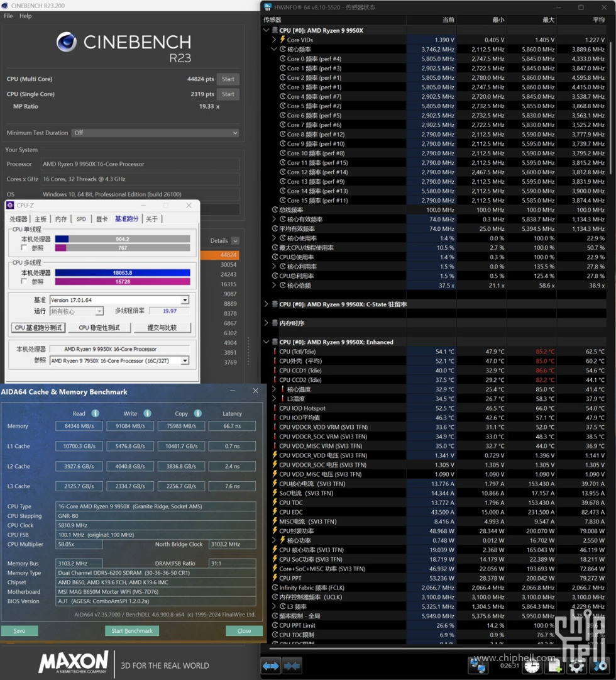Click the lightning bolt icon beside Core VIDs
The height and width of the screenshot is (680, 616).
click(283, 40)
